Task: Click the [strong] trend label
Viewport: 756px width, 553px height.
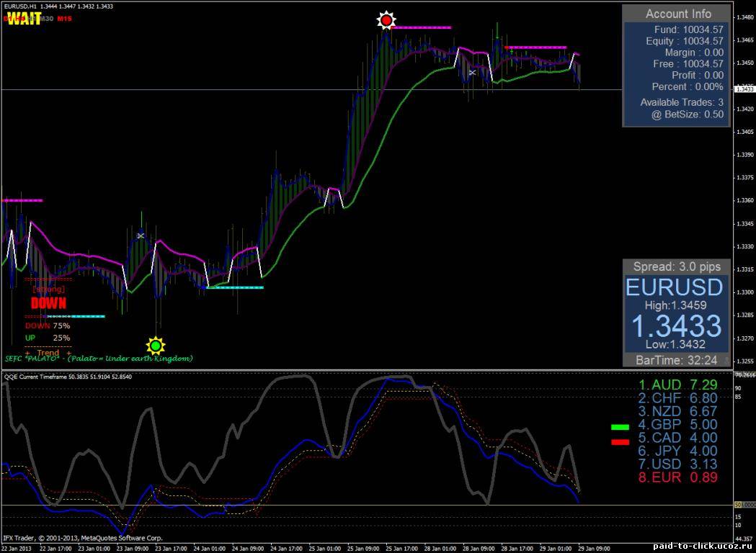Action: tap(49, 289)
